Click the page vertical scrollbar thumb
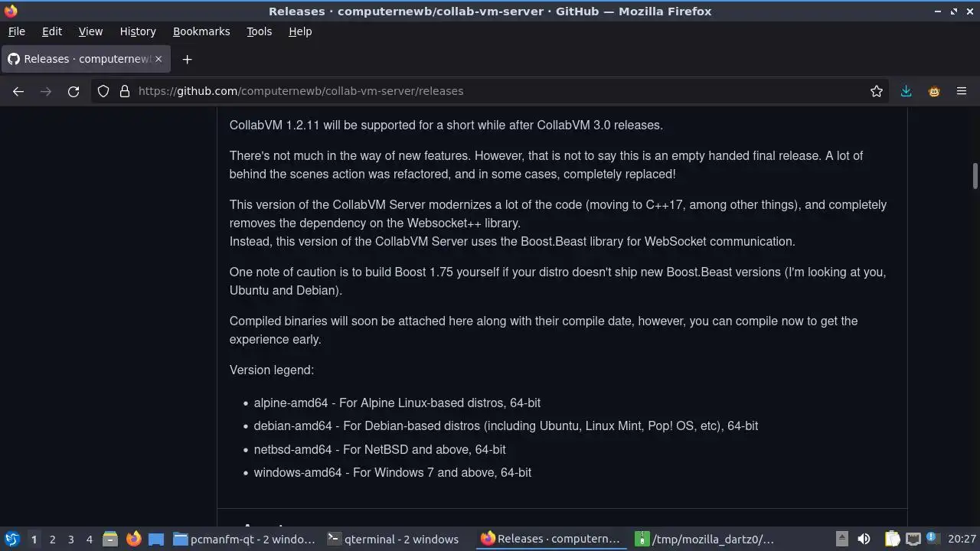The height and width of the screenshot is (551, 980). 975,175
